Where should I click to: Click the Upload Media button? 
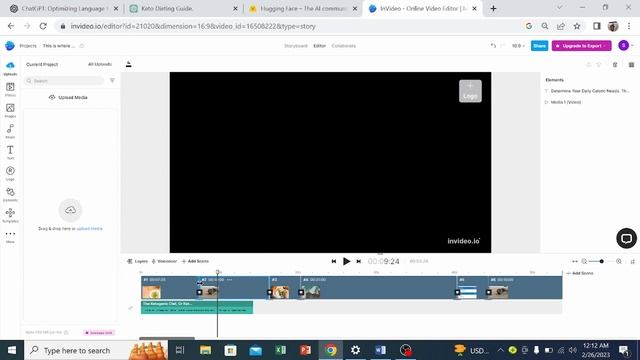tap(68, 98)
